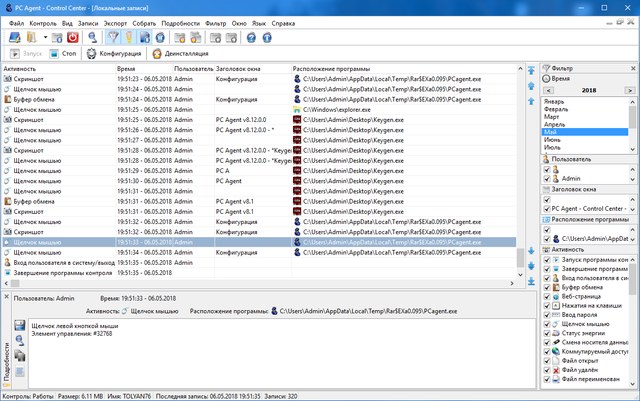The height and width of the screenshot is (401, 640).
Task: Click the save disk icon in details panel
Action: coord(21,327)
